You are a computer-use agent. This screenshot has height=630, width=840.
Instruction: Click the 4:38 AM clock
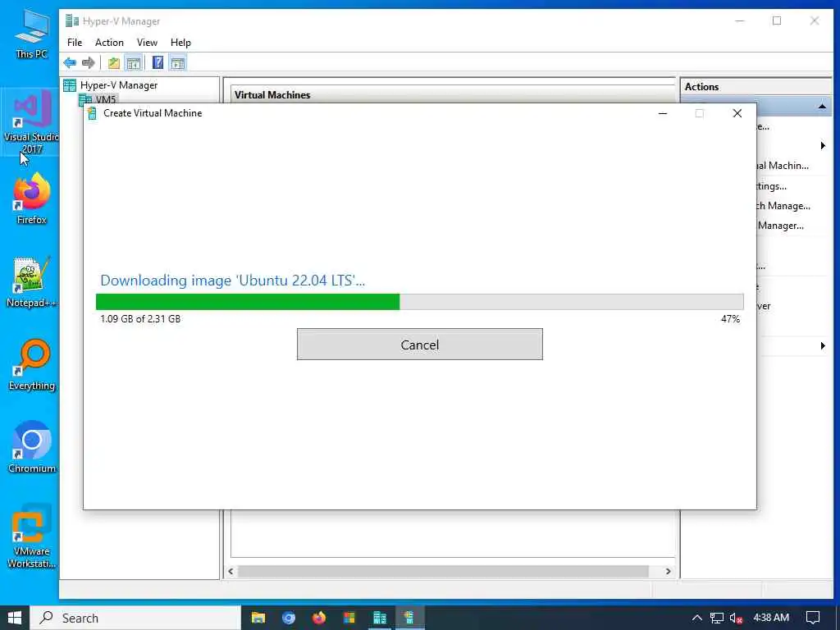pos(771,617)
